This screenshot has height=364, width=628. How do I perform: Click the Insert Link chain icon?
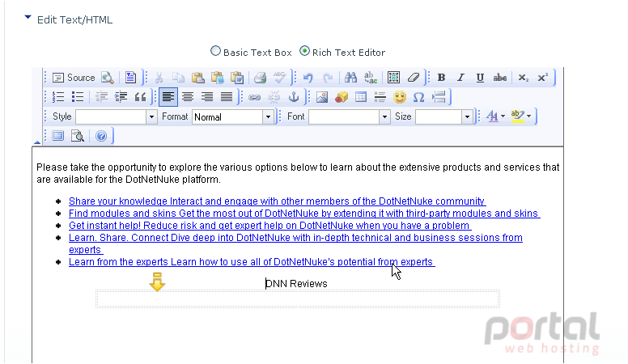tap(255, 97)
